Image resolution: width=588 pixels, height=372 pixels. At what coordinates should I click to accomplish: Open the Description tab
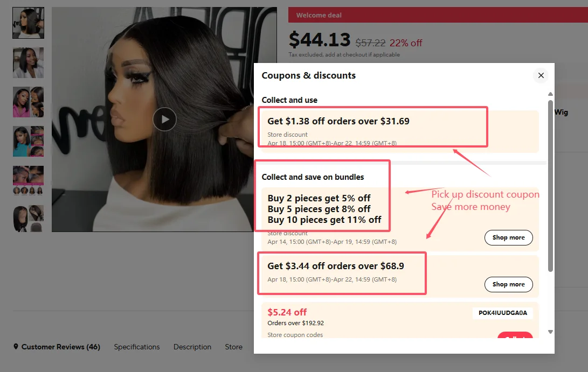[192, 347]
